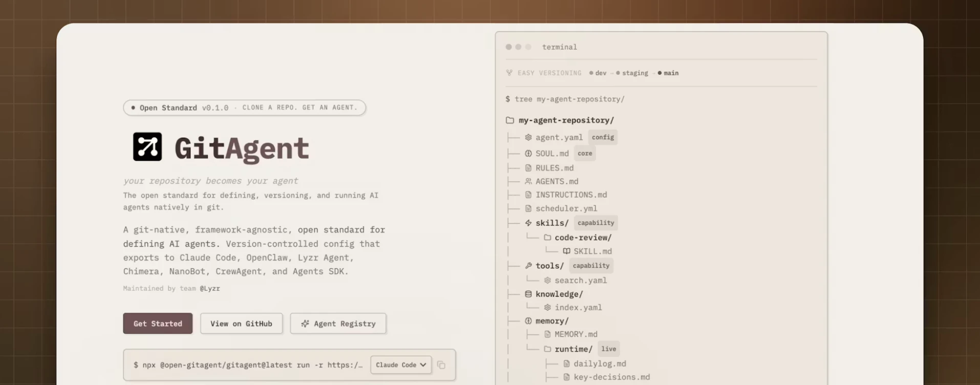Select SKILL.md file
Image resolution: width=980 pixels, height=385 pixels.
(x=593, y=251)
